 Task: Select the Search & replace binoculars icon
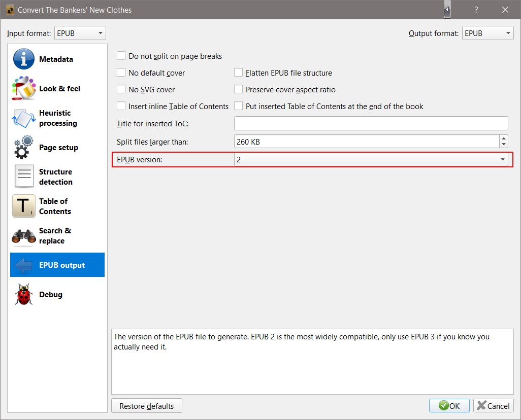(x=23, y=236)
